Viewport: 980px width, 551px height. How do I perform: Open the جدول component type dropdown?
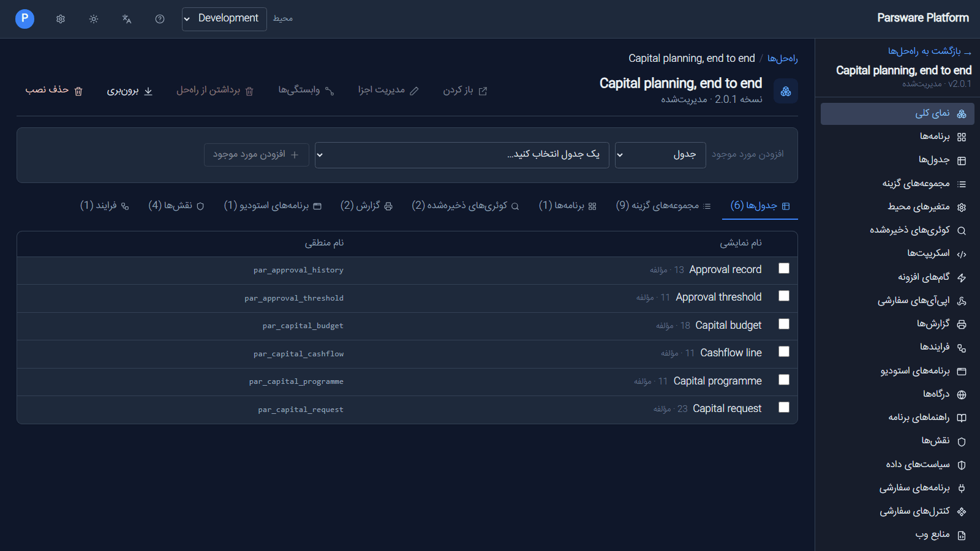tap(660, 155)
